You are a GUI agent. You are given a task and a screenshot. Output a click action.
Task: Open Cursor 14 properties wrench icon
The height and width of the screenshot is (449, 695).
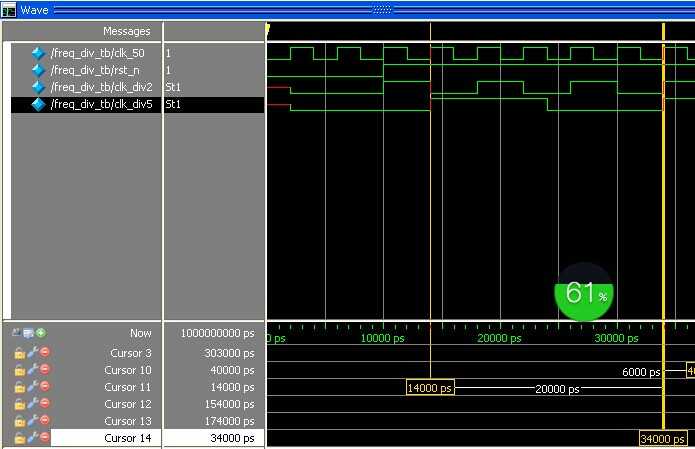(32, 437)
